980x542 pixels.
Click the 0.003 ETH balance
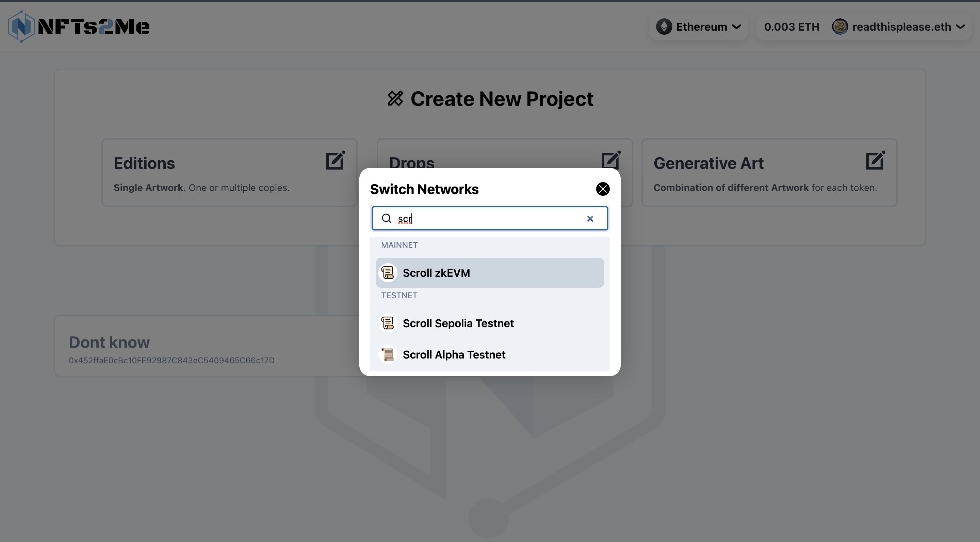coord(792,27)
